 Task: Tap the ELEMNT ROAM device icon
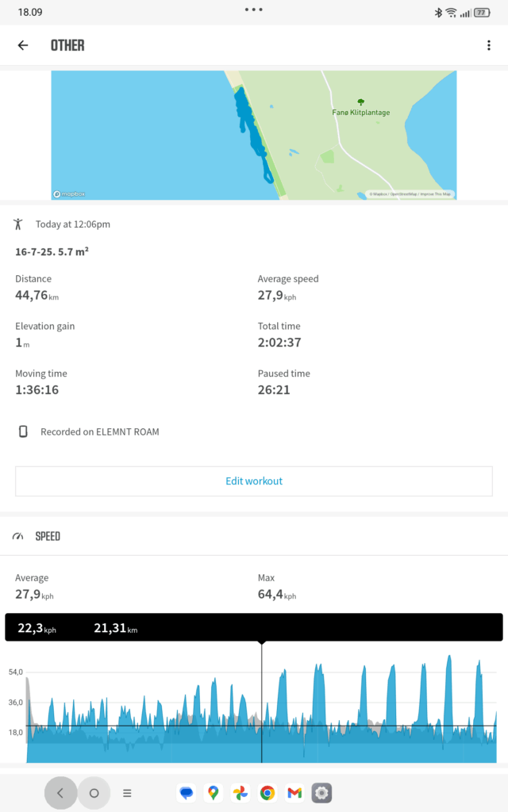(23, 431)
